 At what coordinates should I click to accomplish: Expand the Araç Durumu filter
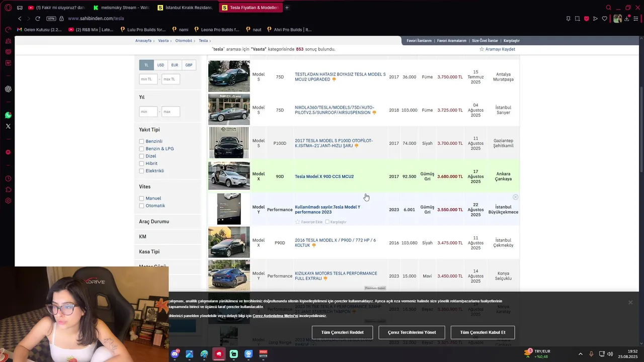[154, 222]
